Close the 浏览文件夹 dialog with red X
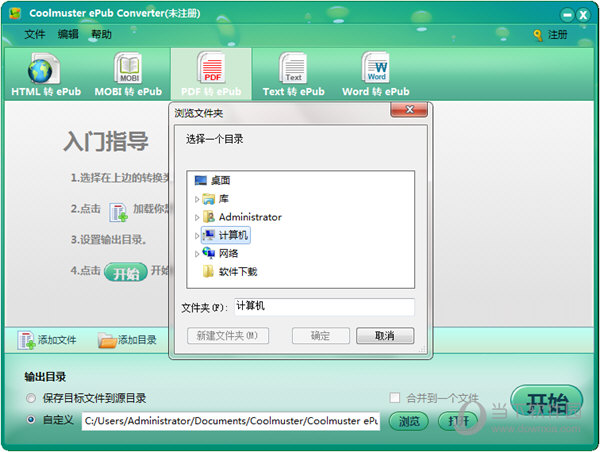 pyautogui.click(x=409, y=109)
